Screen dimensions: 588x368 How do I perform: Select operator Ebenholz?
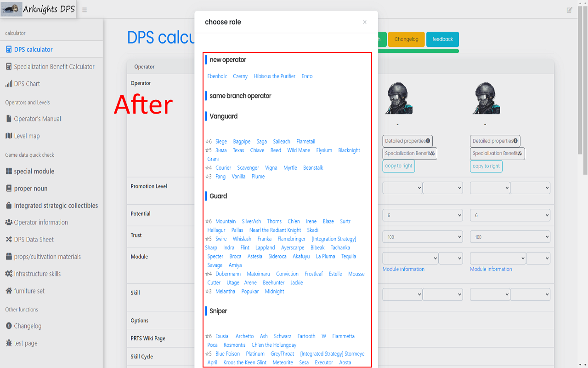coord(217,76)
